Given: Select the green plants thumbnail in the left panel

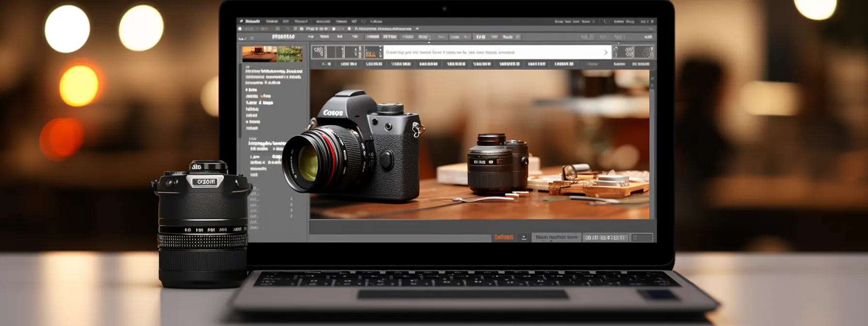Looking at the screenshot, I should pos(290,54).
